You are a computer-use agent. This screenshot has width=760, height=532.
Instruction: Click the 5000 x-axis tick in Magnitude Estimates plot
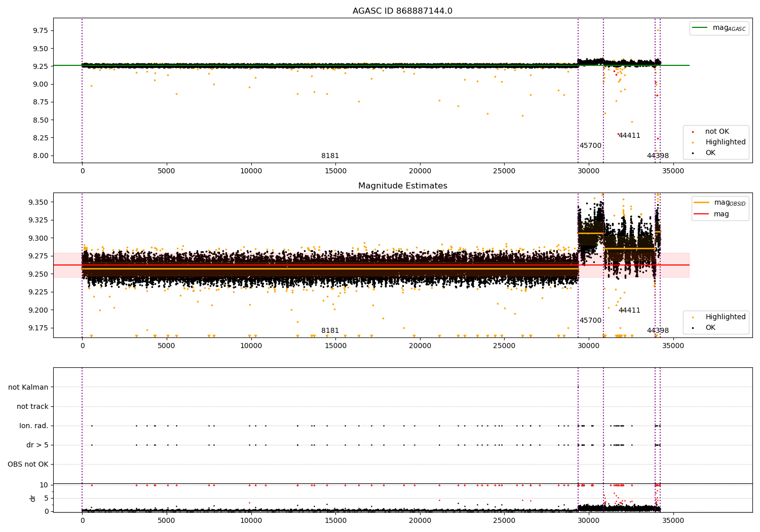[167, 346]
